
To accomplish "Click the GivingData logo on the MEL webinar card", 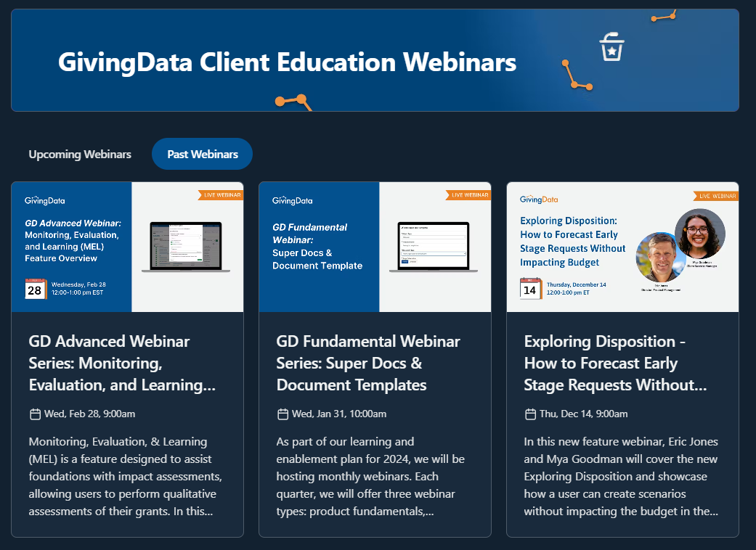I will click(45, 200).
